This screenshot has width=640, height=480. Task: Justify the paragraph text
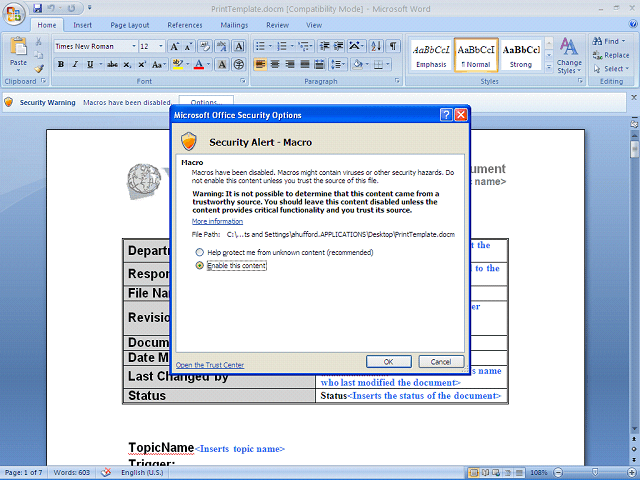pos(304,64)
